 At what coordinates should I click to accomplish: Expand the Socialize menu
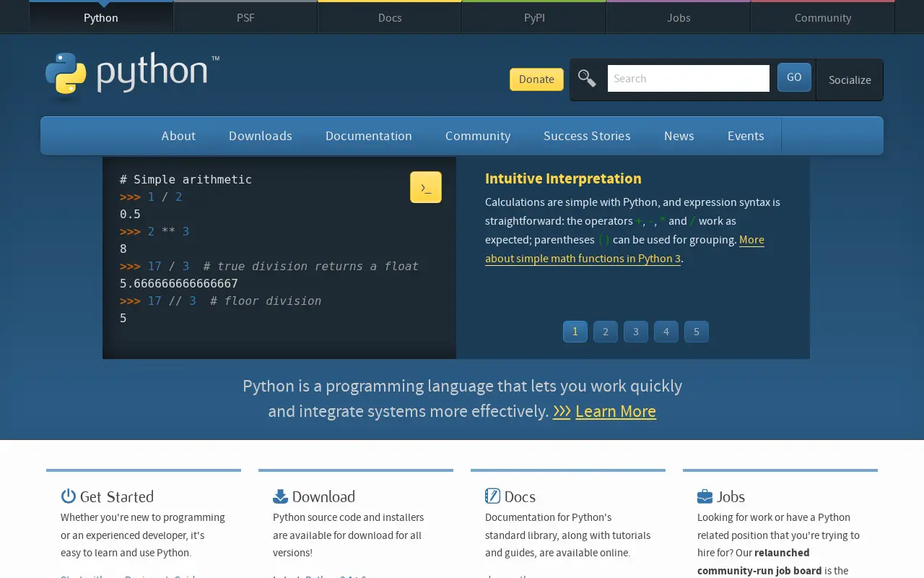click(850, 79)
